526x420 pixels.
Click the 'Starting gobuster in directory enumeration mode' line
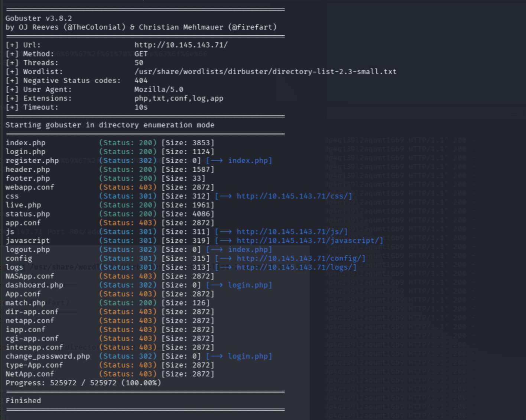point(110,125)
